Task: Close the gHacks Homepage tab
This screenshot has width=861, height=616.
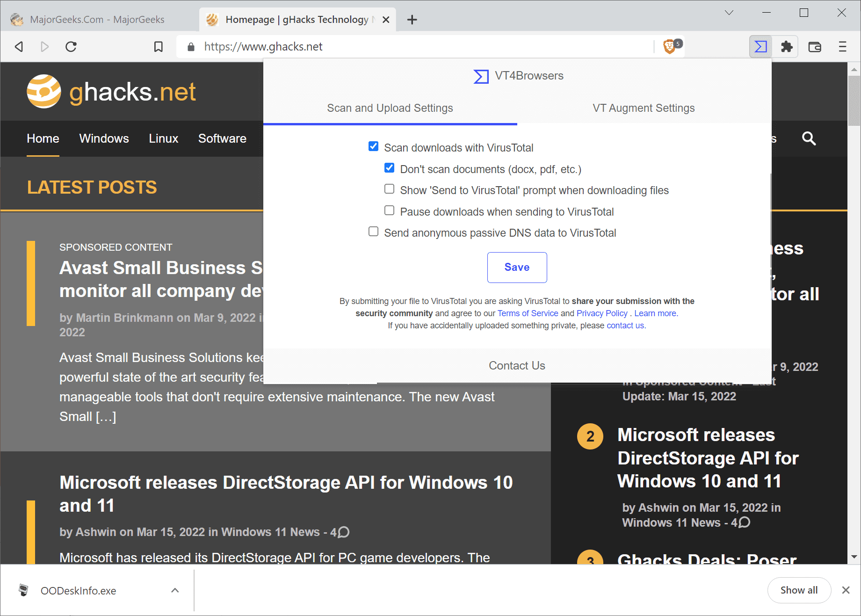Action: tap(386, 20)
